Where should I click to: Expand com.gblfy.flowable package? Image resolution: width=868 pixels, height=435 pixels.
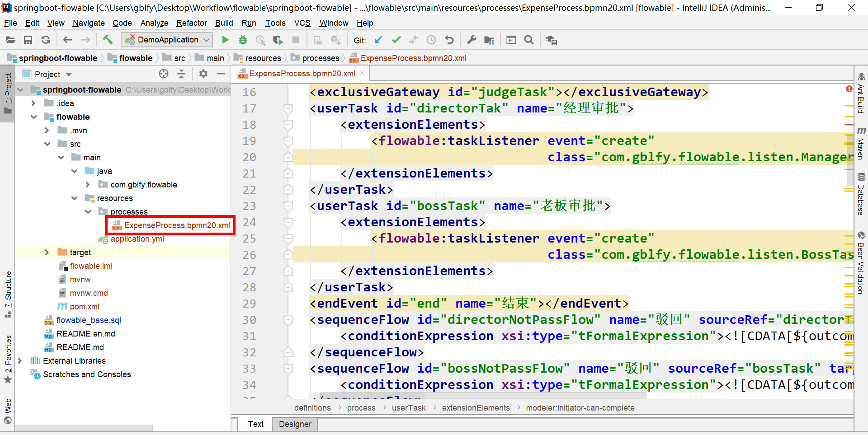tap(87, 185)
